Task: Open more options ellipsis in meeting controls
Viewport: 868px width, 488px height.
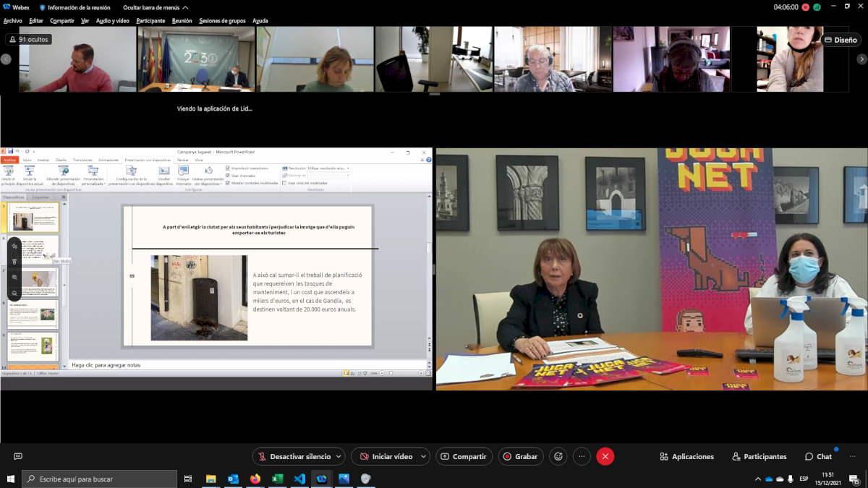Action: click(x=582, y=456)
